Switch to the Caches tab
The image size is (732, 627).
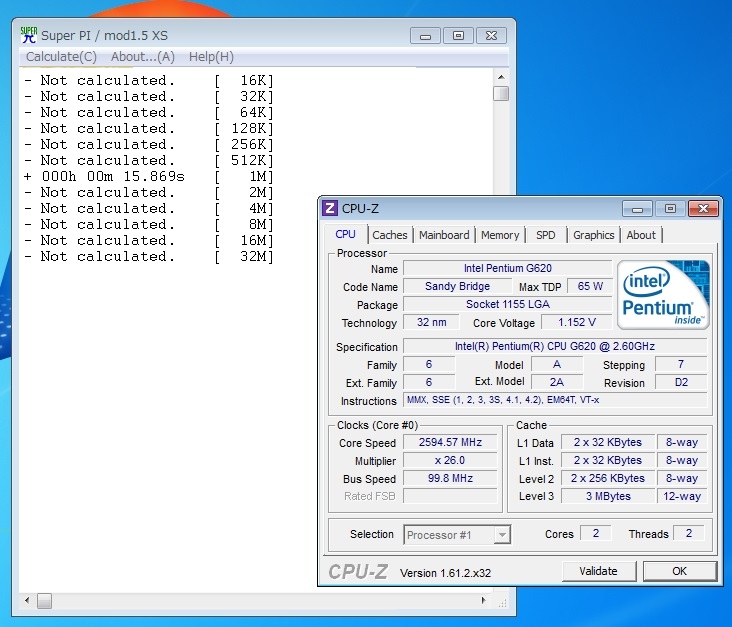click(x=389, y=235)
